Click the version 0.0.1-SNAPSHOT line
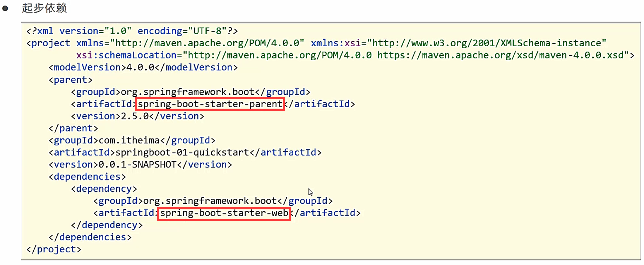This screenshot has width=644, height=265. [x=140, y=165]
